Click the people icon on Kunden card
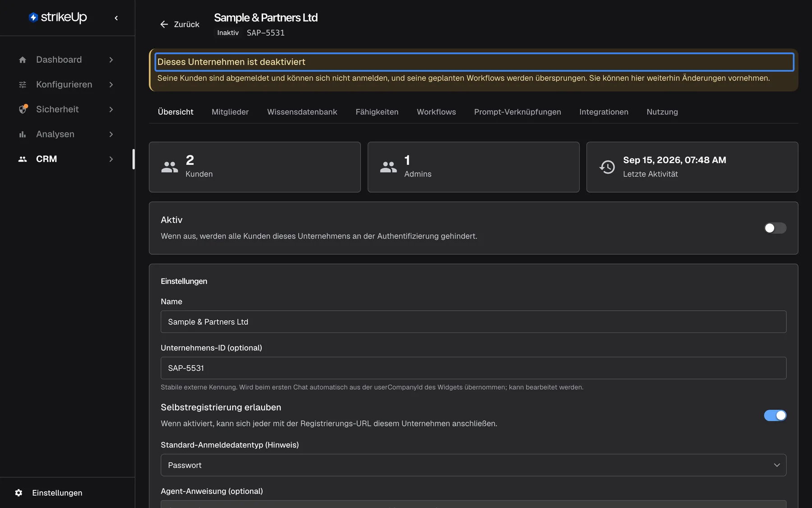Screen dimensions: 812x508 [170, 167]
